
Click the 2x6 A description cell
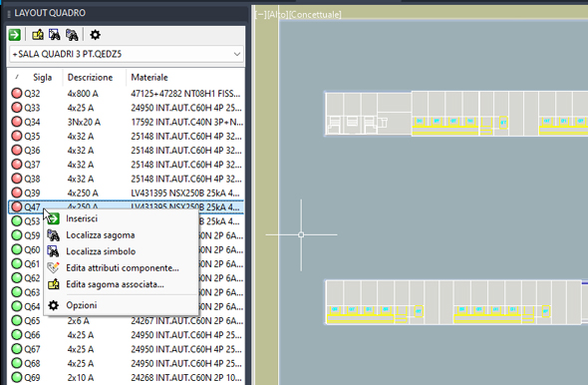point(79,321)
